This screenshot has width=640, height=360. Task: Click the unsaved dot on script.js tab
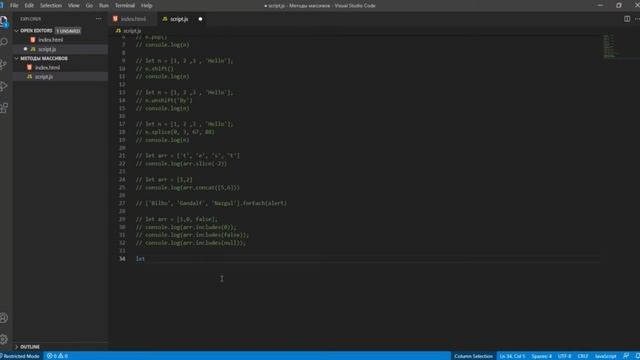tap(200, 19)
